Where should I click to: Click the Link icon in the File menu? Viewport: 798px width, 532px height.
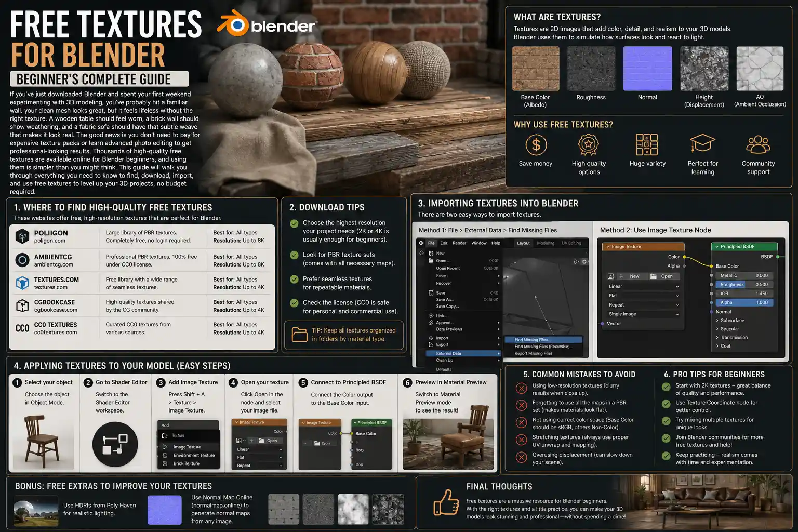pos(431,315)
